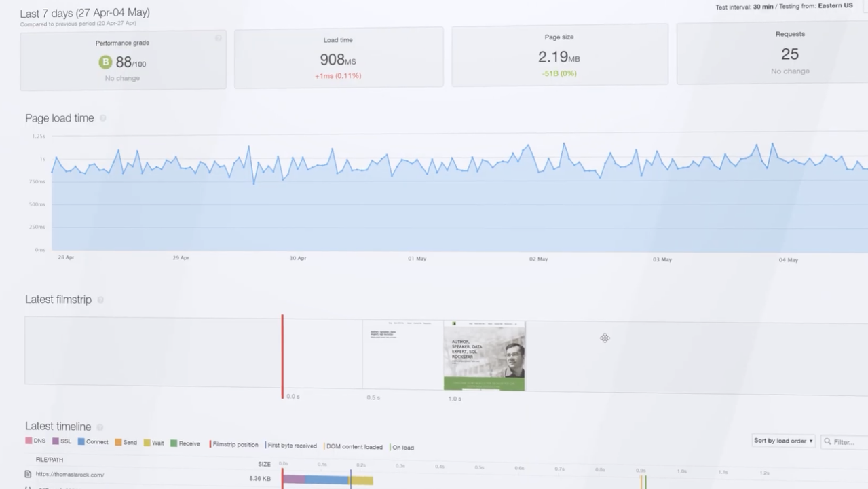Screen dimensions: 868x489
Task: Click the 1.0 s filmstrip thumbnail
Action: point(484,356)
